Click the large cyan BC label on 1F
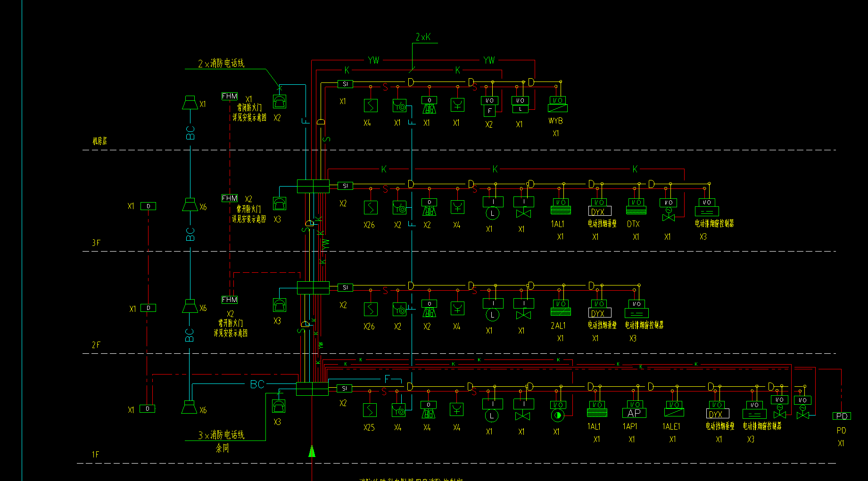This screenshot has width=868, height=481. tap(257, 384)
